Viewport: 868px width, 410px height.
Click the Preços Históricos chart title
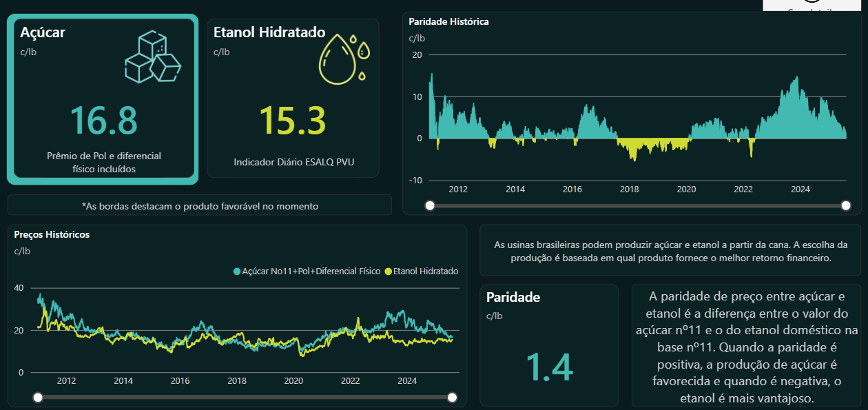point(52,234)
